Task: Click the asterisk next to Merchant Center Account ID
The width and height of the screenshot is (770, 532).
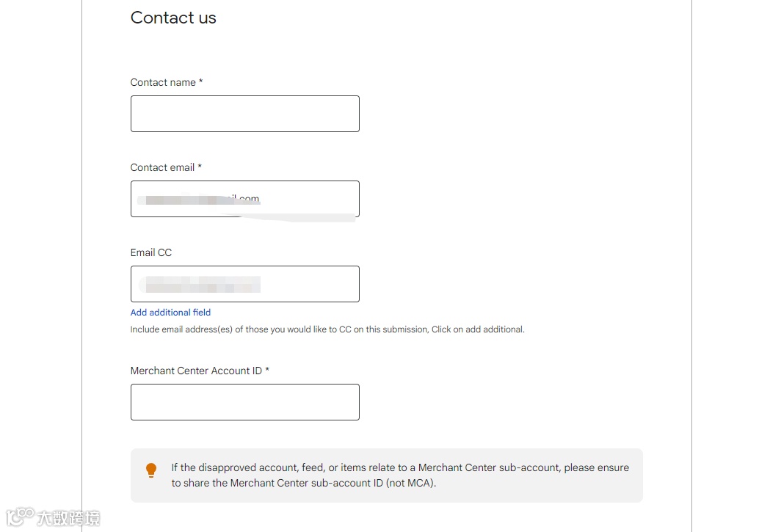Action: [x=269, y=370]
